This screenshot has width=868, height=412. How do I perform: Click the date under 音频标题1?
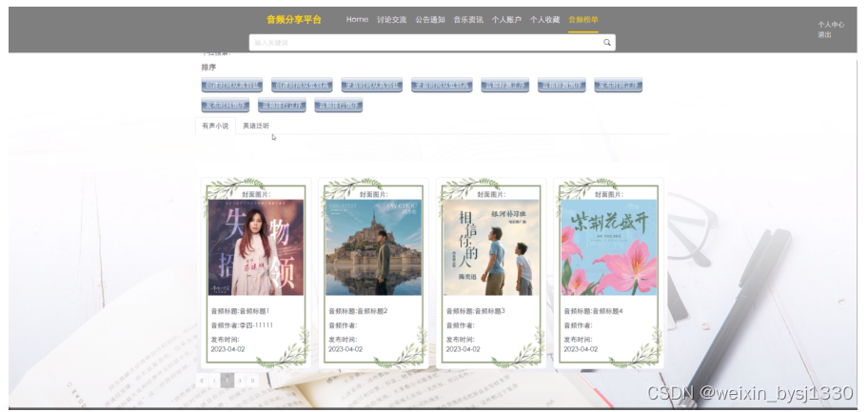227,349
